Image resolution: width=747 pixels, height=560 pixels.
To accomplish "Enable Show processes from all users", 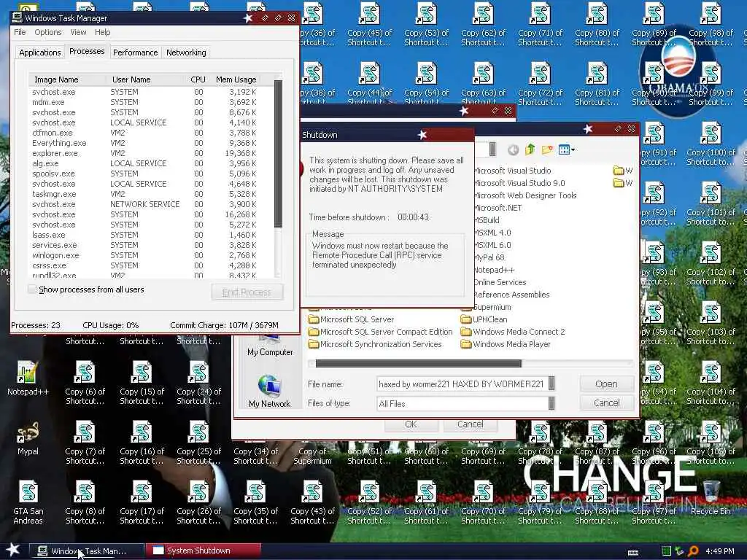I will coord(32,289).
